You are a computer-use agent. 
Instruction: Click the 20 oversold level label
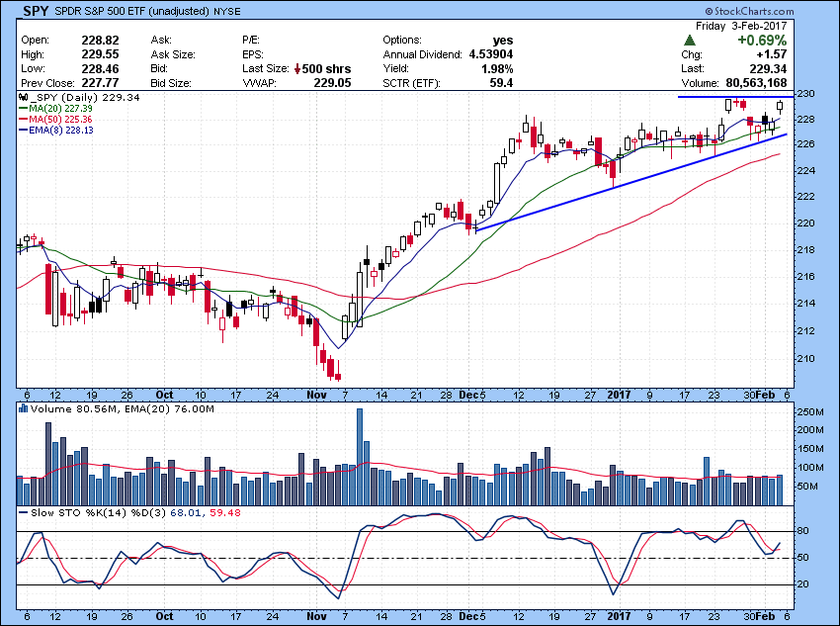(x=803, y=584)
